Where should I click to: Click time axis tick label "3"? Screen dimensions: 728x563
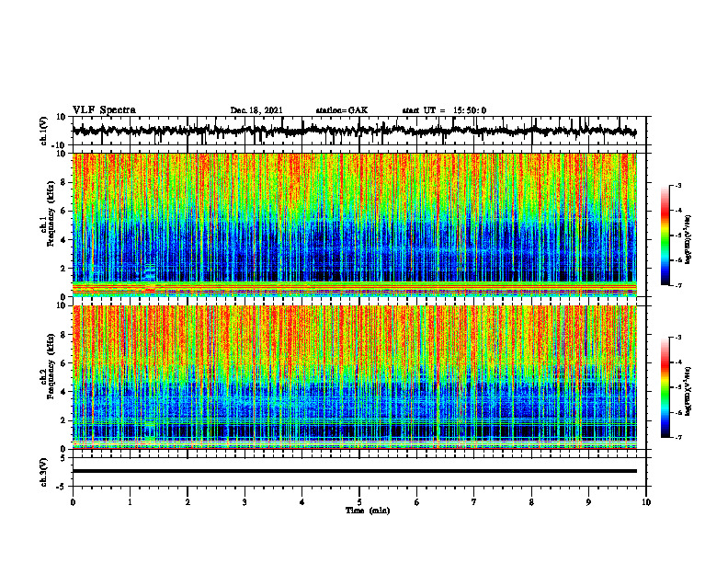point(245,502)
